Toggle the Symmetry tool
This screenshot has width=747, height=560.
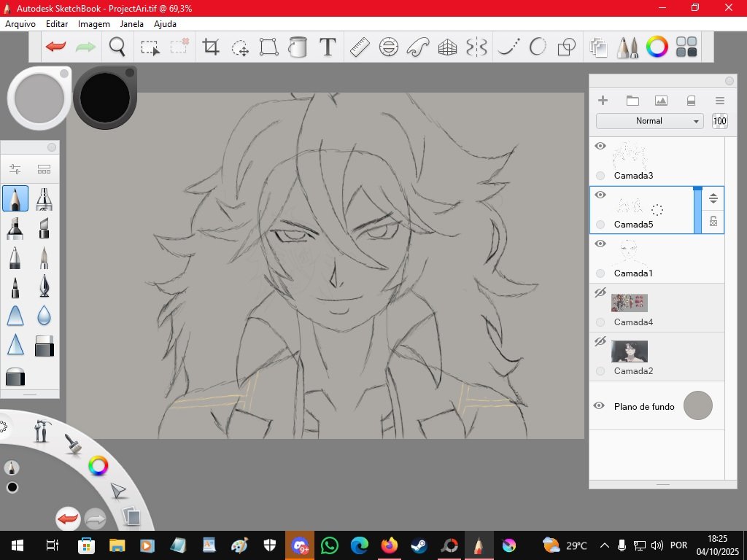476,47
